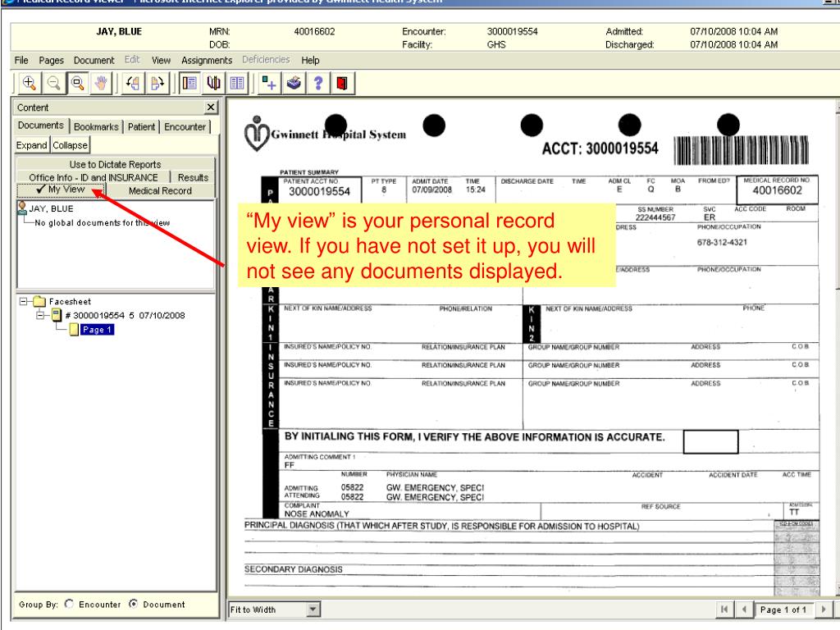Open the File menu
This screenshot has width=840, height=630.
click(x=21, y=60)
